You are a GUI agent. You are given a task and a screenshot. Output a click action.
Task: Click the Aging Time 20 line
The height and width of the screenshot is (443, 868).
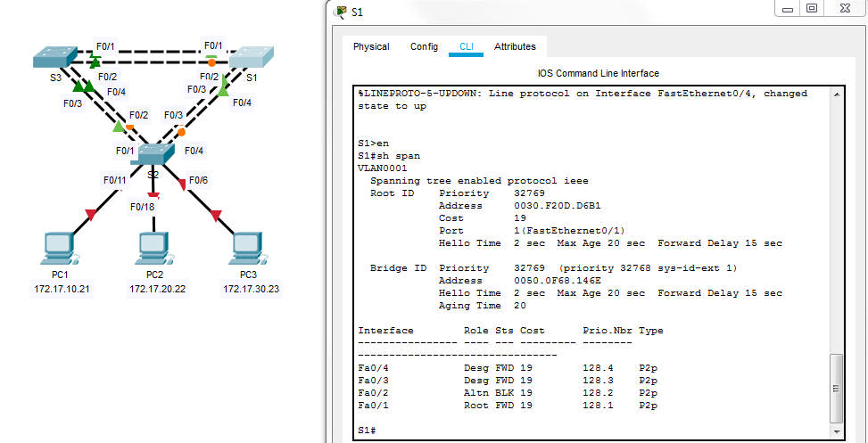482,306
